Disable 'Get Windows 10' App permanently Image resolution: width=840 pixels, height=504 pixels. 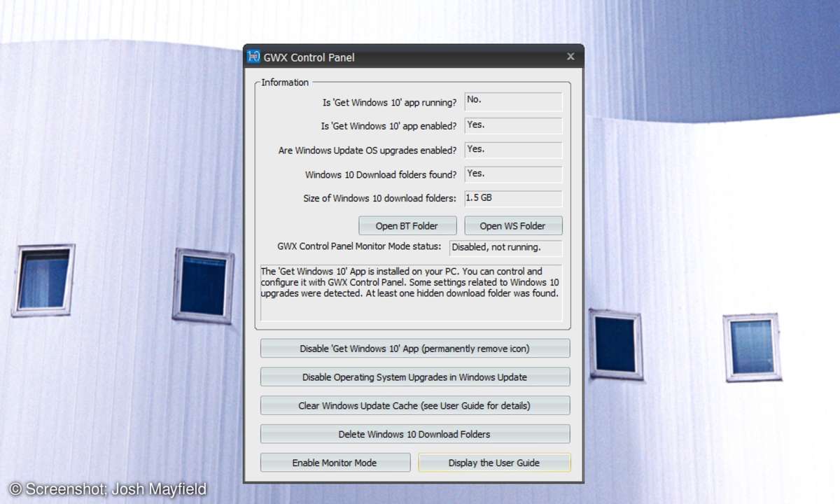click(415, 349)
